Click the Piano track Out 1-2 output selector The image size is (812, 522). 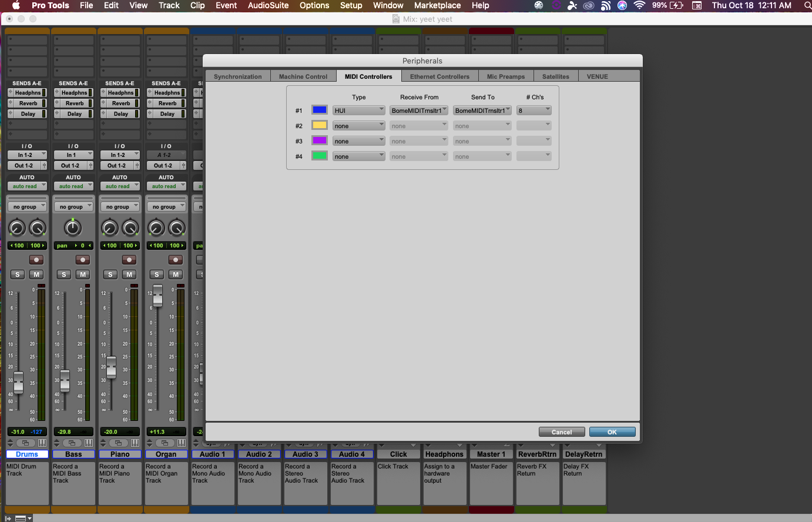point(117,166)
